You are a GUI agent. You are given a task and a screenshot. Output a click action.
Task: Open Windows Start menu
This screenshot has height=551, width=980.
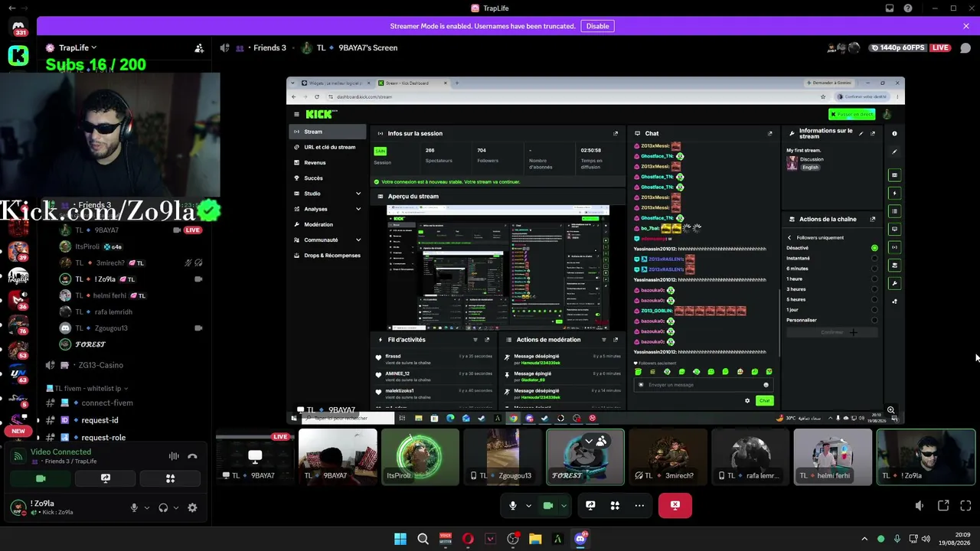(x=400, y=539)
